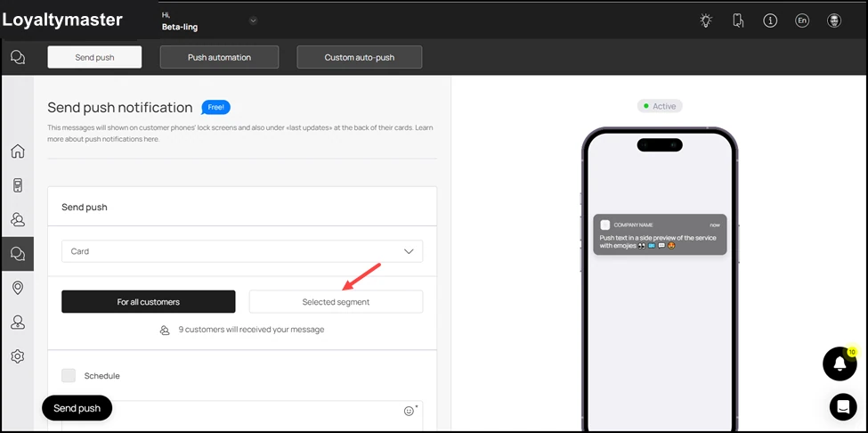The width and height of the screenshot is (868, 433).
Task: Click COMPANY NAME in the phone preview
Action: pyautogui.click(x=633, y=225)
